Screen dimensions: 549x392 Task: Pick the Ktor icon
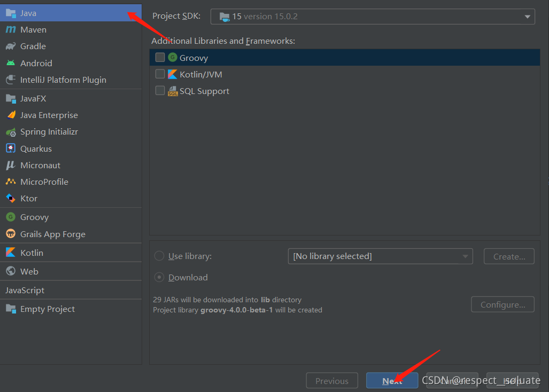click(11, 198)
